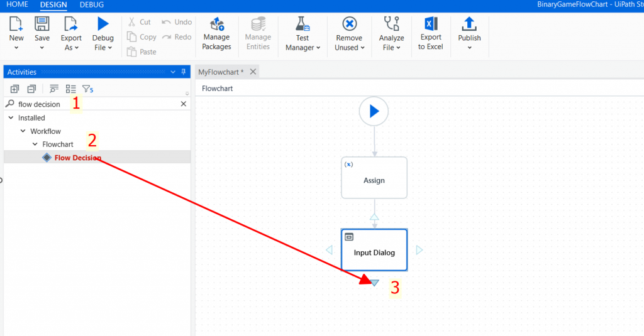The image size is (644, 336).
Task: Click Input Dialog's bottom connector arrow
Action: coord(375,283)
